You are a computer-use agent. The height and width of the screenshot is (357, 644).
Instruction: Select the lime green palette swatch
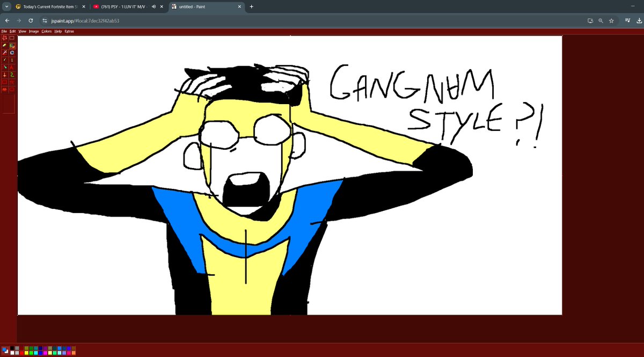(31, 353)
